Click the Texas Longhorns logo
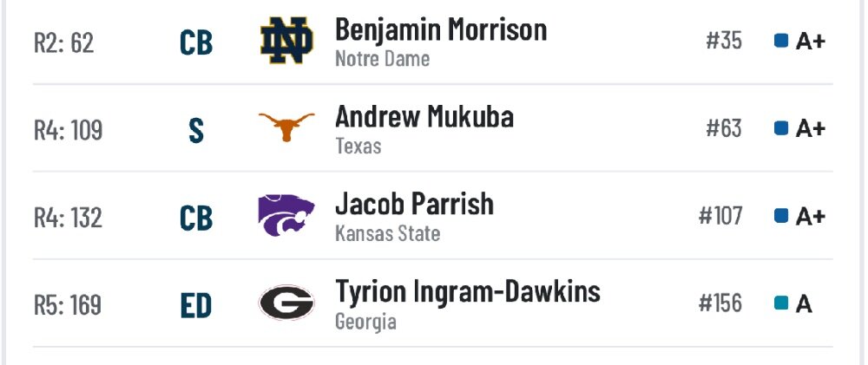The width and height of the screenshot is (868, 365). click(286, 127)
